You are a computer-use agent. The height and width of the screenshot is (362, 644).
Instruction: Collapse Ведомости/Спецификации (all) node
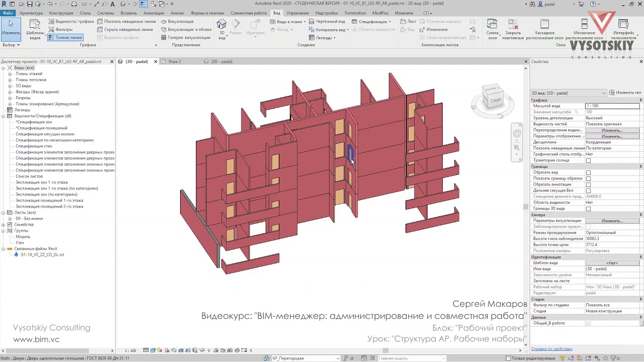4,116
